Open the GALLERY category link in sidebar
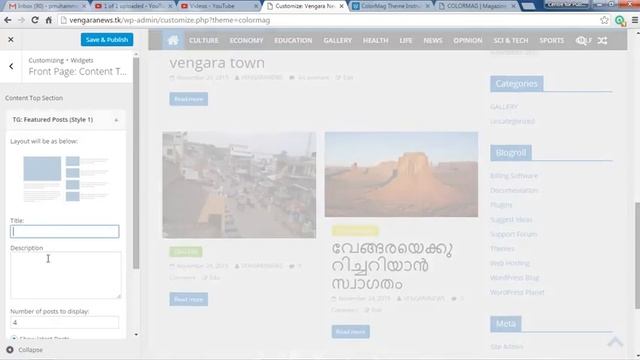Image resolution: width=640 pixels, height=360 pixels. (x=504, y=107)
